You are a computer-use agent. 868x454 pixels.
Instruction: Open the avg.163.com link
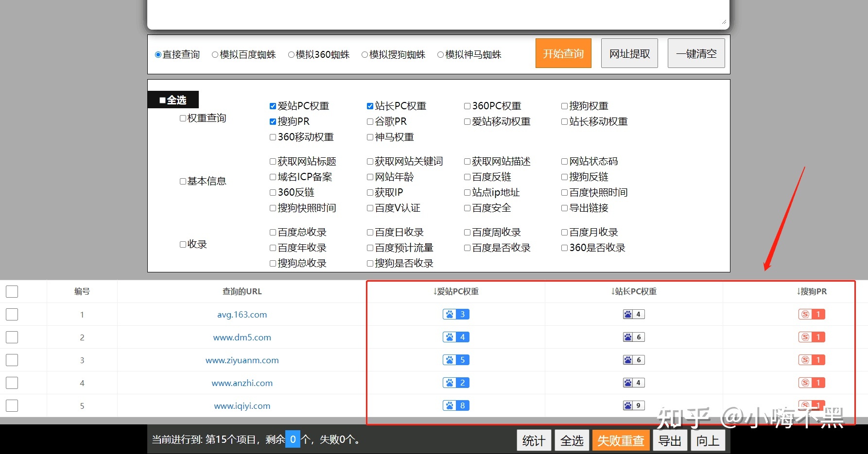coord(242,315)
